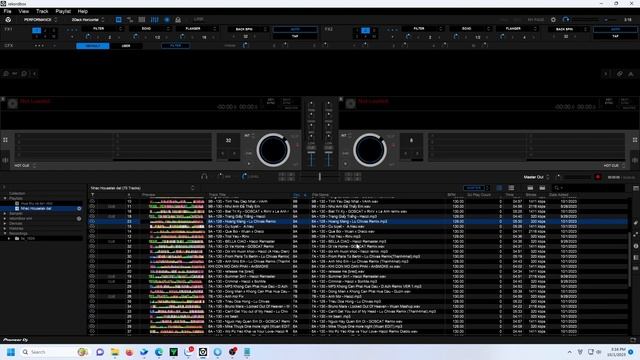Image resolution: width=640 pixels, height=360 pixels.
Task: Click the rekordbox taskbar icon
Action: pos(203,352)
